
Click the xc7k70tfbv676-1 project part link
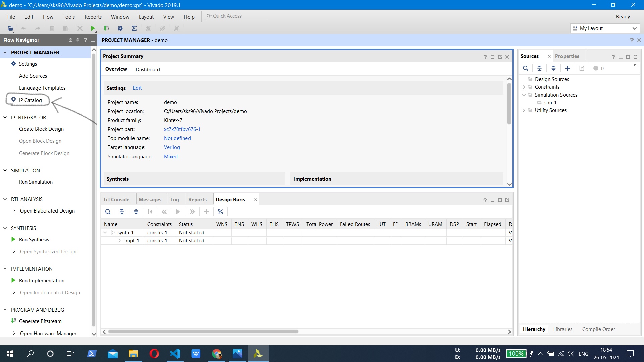click(182, 129)
